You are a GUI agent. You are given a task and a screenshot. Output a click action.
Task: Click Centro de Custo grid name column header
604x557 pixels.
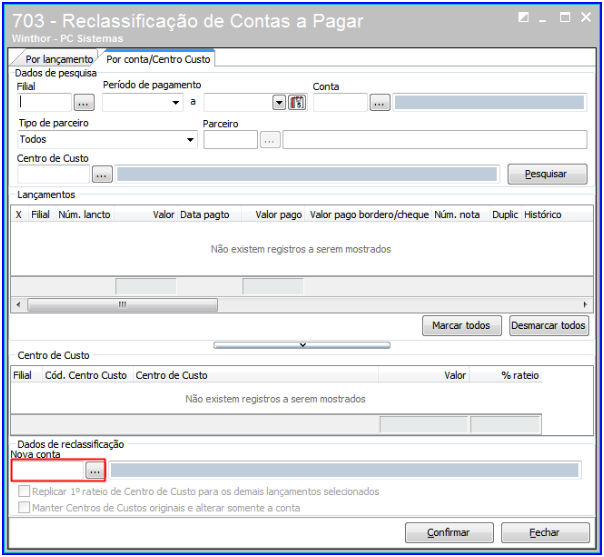(255, 375)
